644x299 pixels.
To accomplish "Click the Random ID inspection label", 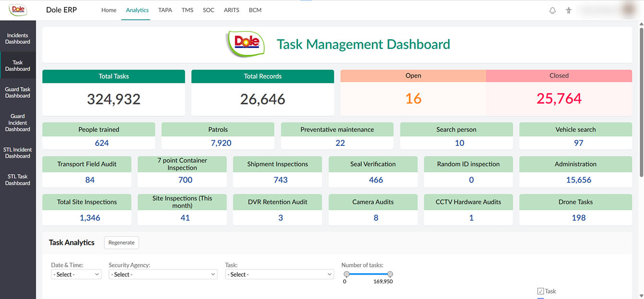I will click(x=469, y=164).
